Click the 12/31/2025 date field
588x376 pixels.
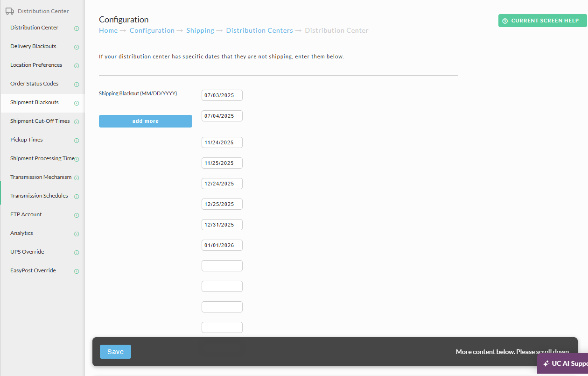point(222,225)
